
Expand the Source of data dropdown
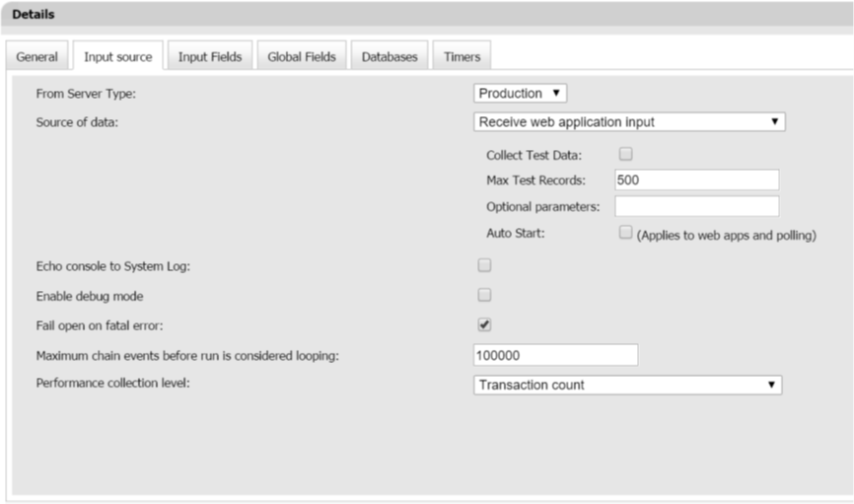628,122
